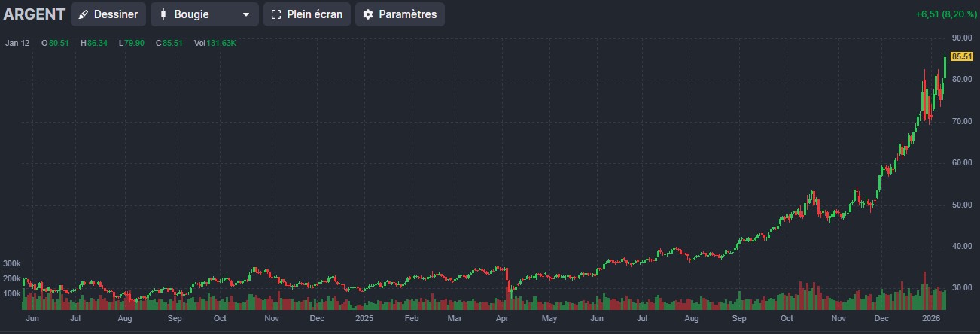This screenshot has width=980, height=334.
Task: Click the Vol 131.63K readout
Action: 215,43
